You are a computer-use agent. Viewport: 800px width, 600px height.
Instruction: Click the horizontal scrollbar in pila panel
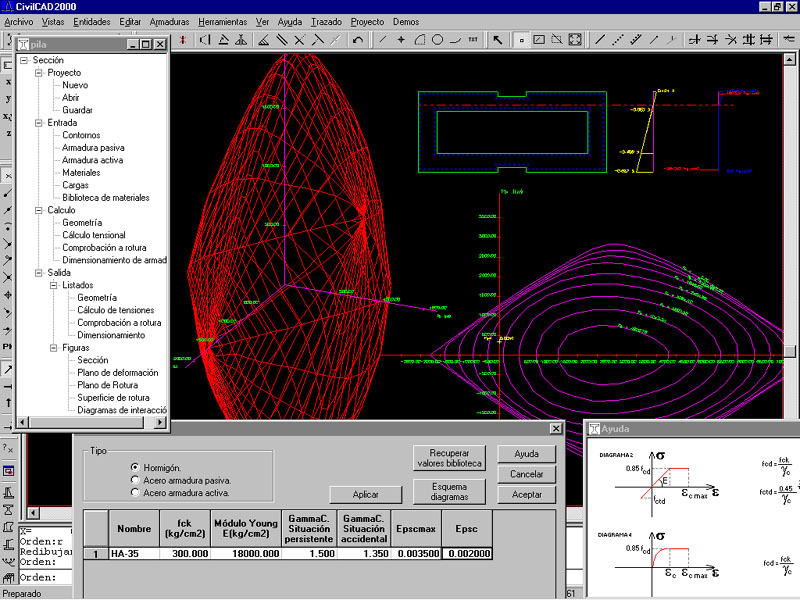88,424
